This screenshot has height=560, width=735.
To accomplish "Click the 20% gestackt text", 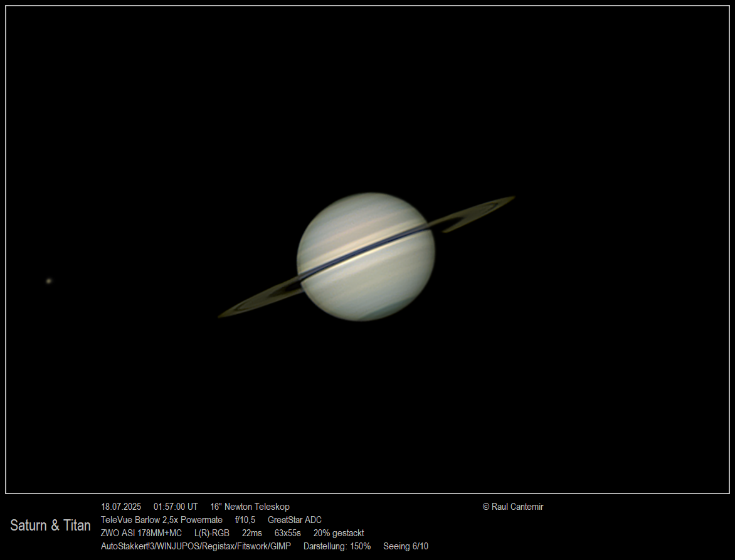I will 339,533.
